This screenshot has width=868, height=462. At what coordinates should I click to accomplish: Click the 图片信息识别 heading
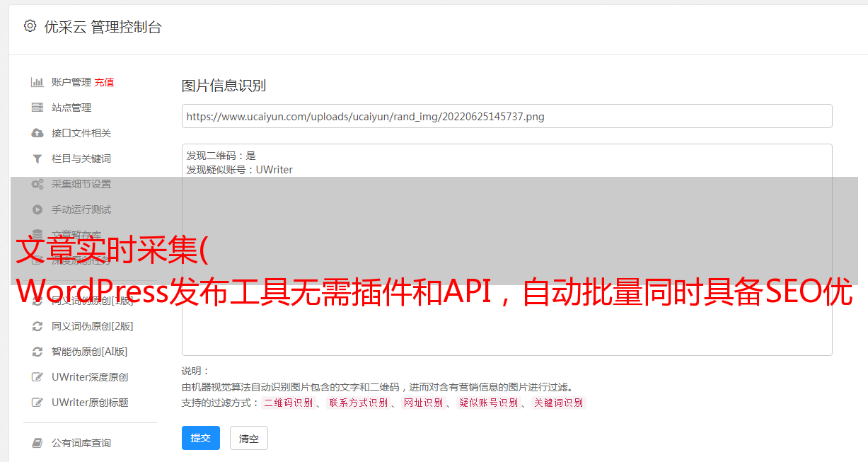click(224, 86)
